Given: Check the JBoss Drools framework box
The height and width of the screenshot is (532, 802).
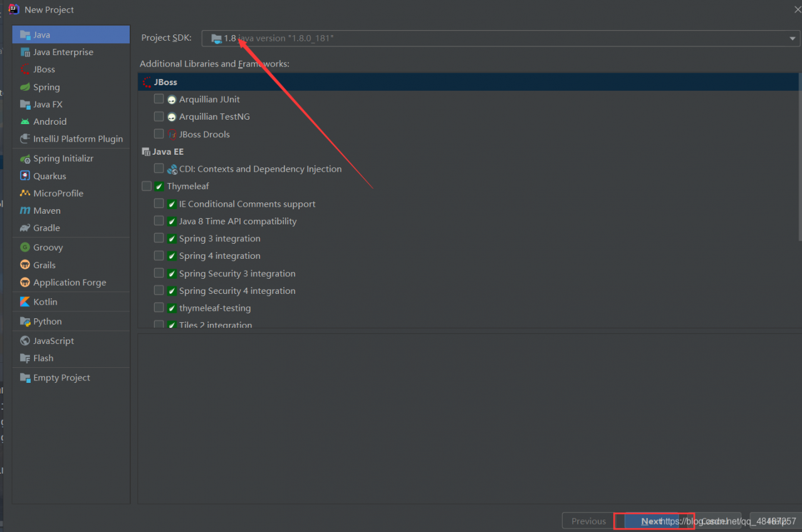Looking at the screenshot, I should (159, 134).
